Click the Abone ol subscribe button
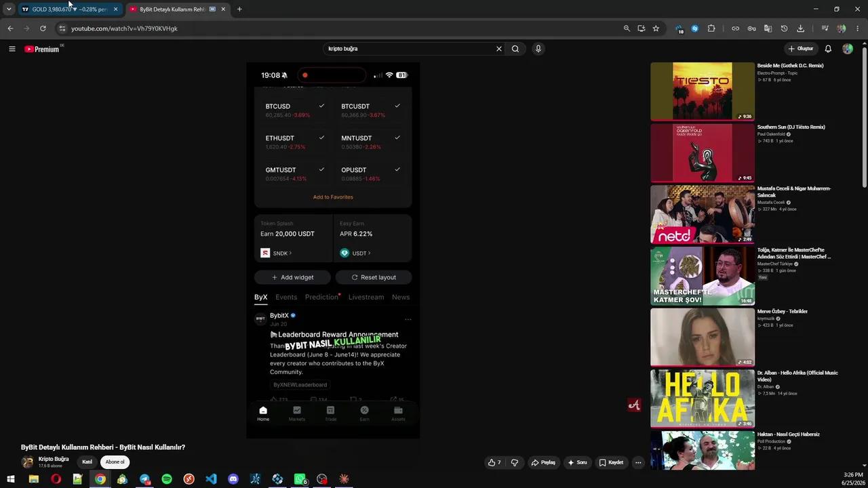The image size is (868, 488). (x=115, y=462)
